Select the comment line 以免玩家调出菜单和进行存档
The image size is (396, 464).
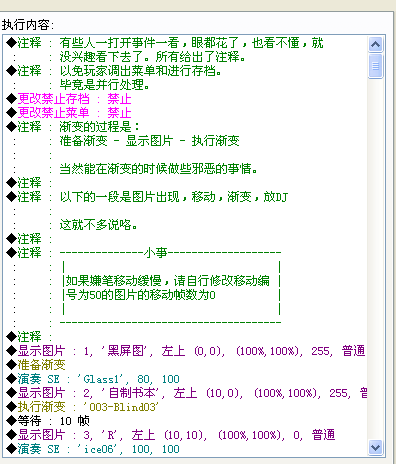[x=114, y=71]
